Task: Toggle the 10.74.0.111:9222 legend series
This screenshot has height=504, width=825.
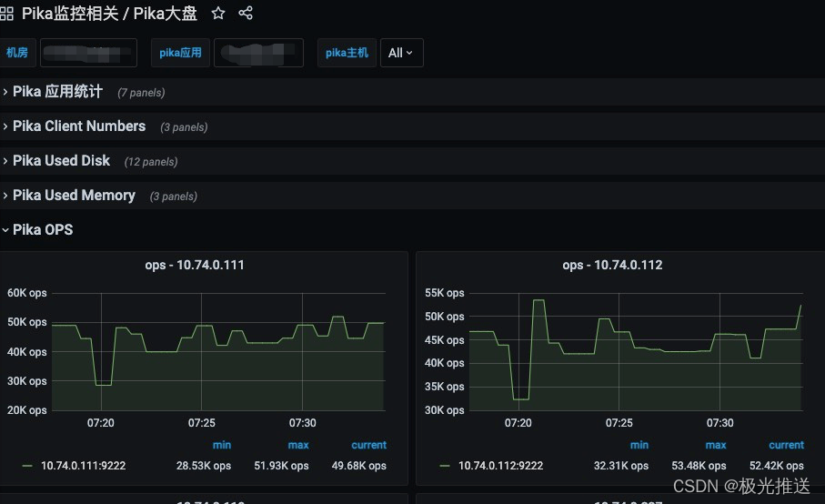Action: (83, 466)
